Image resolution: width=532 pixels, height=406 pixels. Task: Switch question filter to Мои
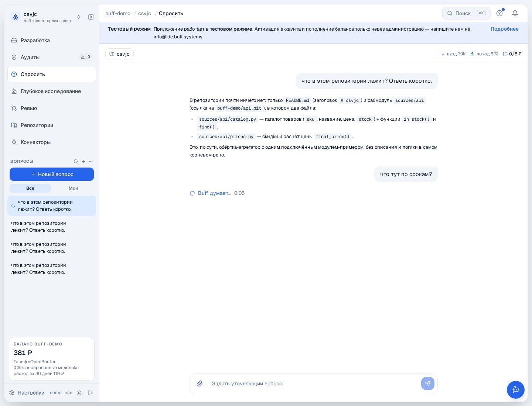(73, 188)
